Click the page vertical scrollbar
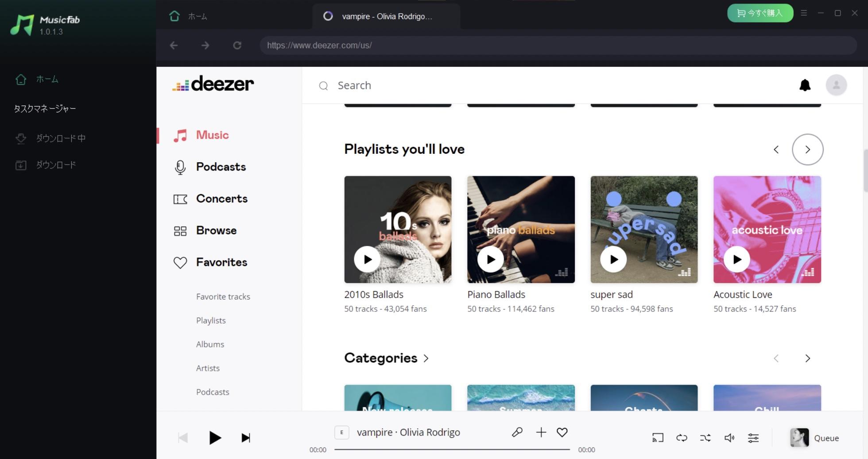Viewport: 868px width, 459px height. point(865,171)
